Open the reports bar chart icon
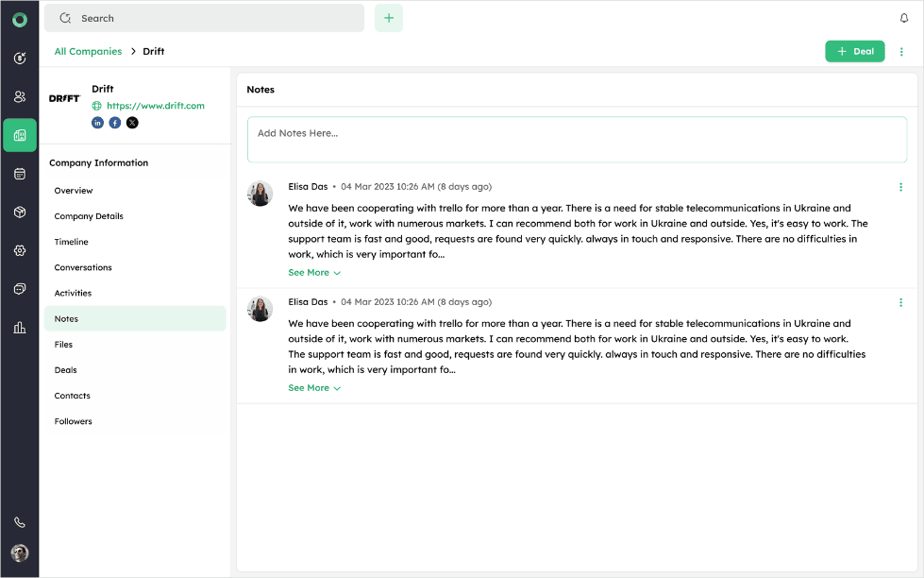The image size is (924, 578). click(x=20, y=328)
